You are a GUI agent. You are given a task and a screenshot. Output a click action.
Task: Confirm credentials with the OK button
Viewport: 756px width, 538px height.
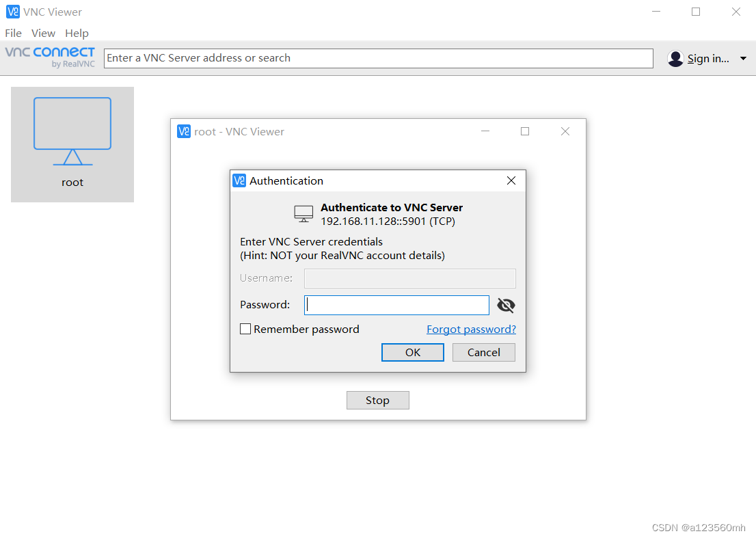(x=413, y=352)
